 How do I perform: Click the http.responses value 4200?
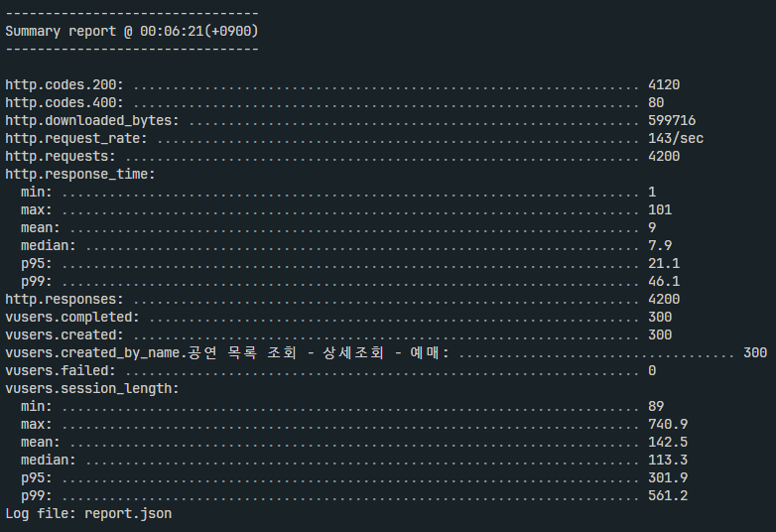pyautogui.click(x=664, y=299)
